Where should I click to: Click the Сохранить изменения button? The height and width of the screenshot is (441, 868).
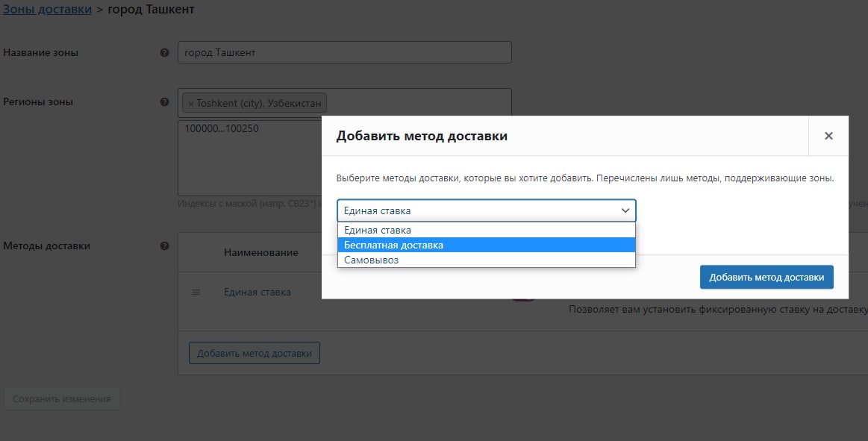(62, 398)
